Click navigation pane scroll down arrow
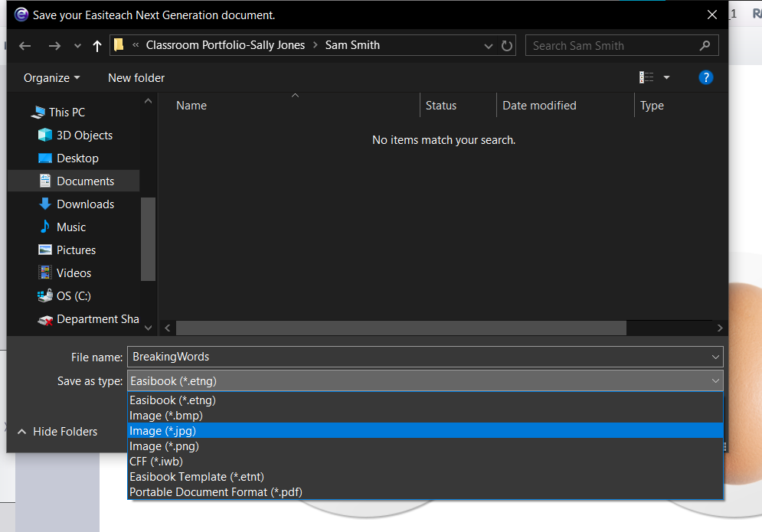Screen dimensions: 762x532 149,328
